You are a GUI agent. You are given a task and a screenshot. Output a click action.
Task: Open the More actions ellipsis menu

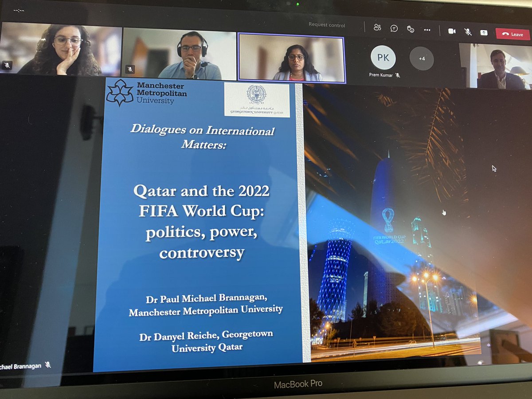pos(427,30)
